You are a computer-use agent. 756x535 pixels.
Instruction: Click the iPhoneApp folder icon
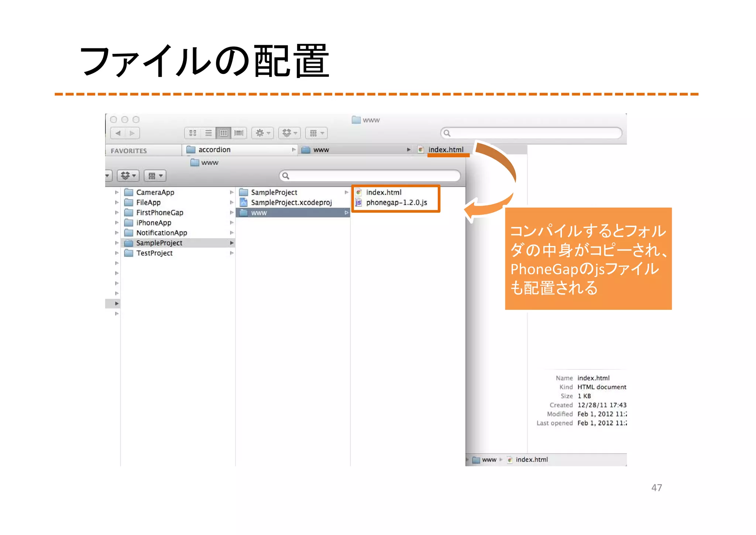128,223
